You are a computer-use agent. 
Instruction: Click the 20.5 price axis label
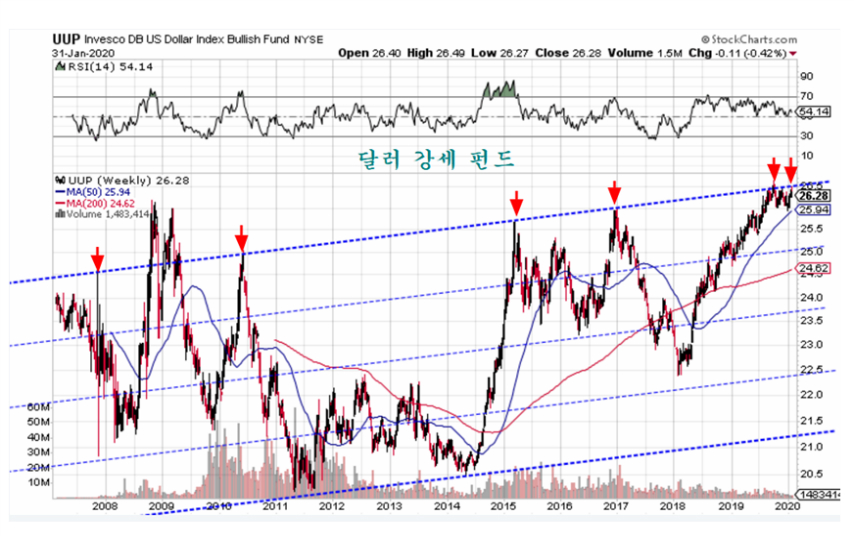click(x=812, y=474)
